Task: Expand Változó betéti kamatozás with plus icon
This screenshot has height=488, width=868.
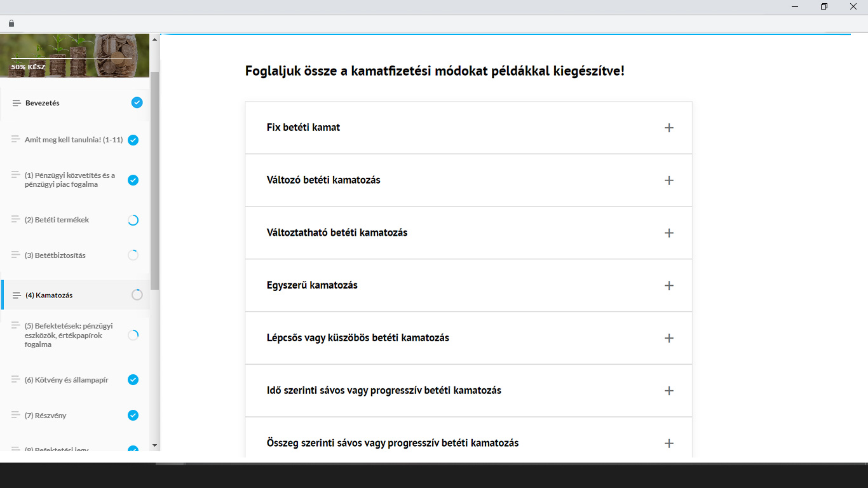Action: (x=668, y=180)
